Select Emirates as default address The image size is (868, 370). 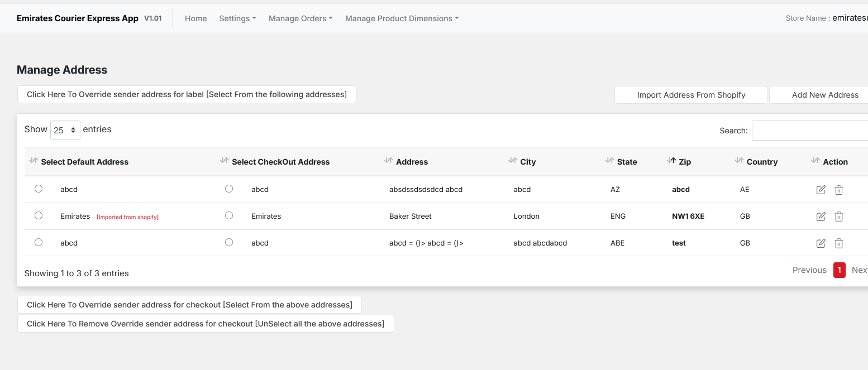click(x=39, y=215)
